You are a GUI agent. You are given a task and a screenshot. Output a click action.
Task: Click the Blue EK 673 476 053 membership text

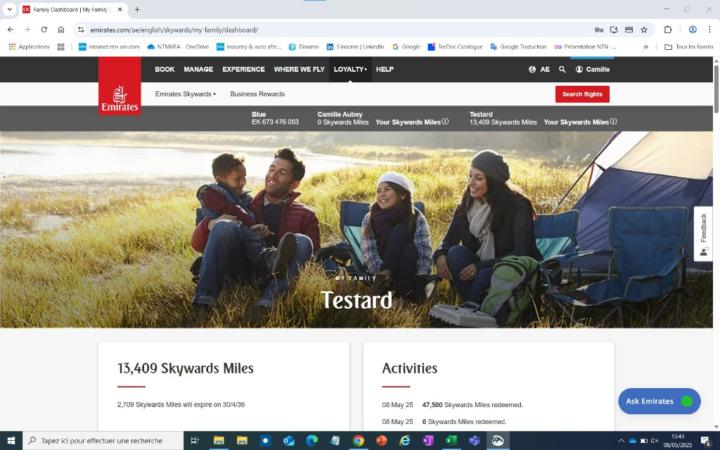[x=275, y=118]
